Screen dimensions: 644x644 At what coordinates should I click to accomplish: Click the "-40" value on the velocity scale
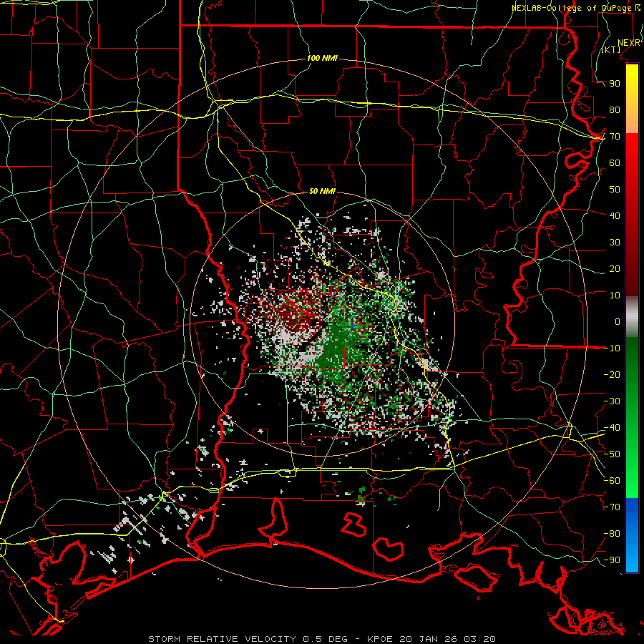pos(612,428)
